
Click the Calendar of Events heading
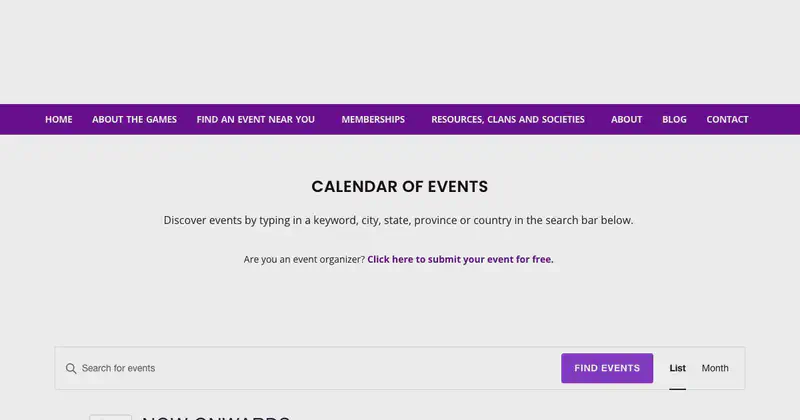[399, 187]
